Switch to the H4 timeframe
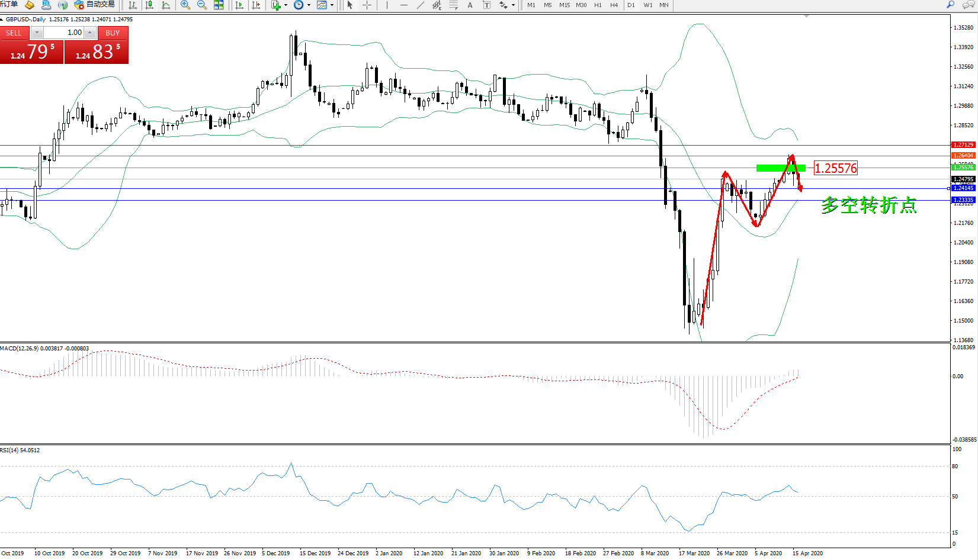 614,5
